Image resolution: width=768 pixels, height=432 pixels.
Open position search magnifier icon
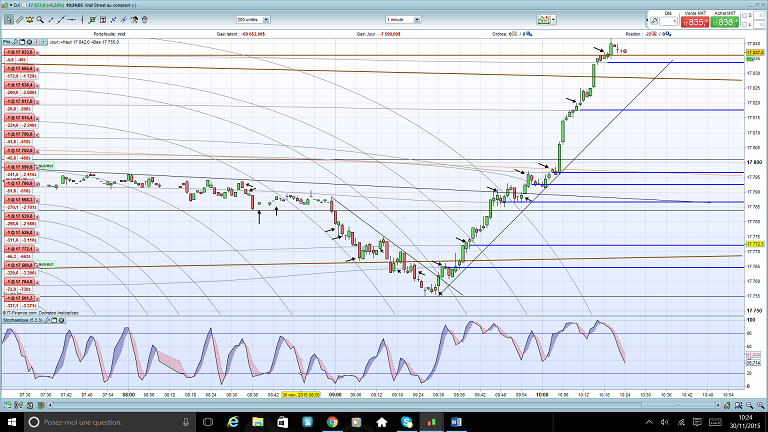668,34
